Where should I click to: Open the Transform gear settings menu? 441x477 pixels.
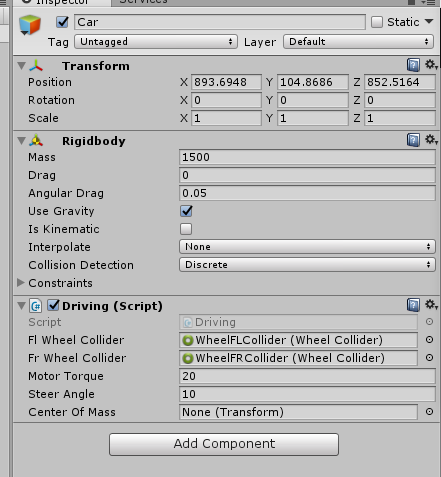tap(431, 65)
